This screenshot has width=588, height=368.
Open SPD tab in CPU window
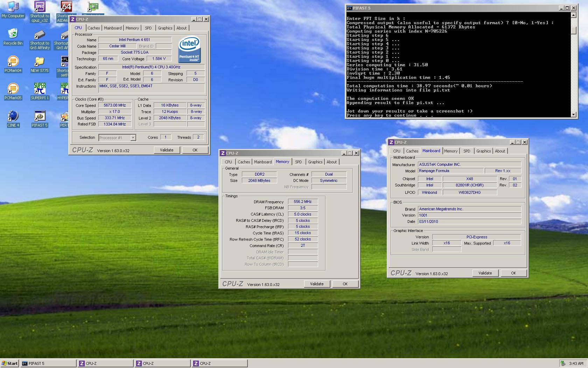coord(148,28)
